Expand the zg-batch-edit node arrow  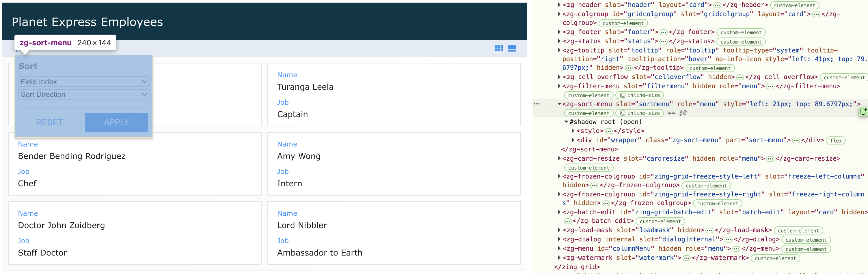click(559, 212)
